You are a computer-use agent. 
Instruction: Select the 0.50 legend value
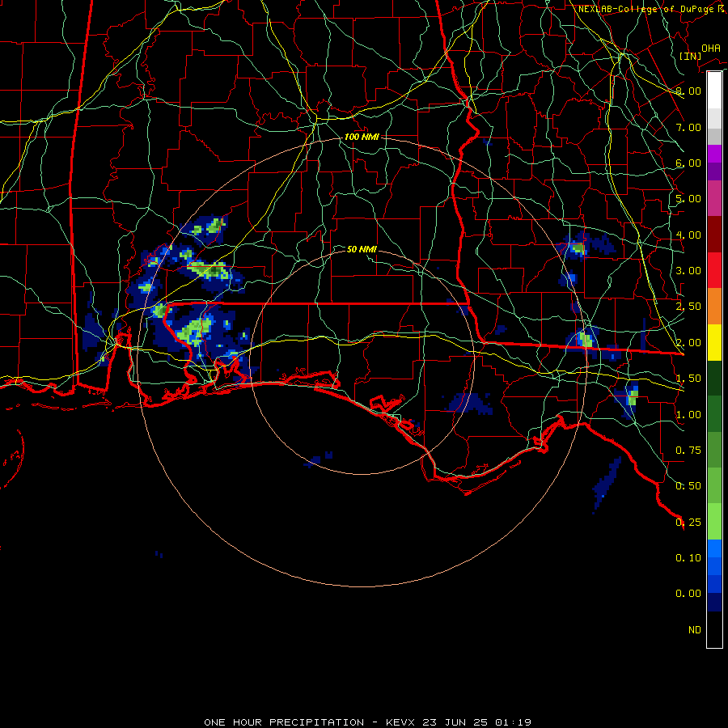pos(688,486)
